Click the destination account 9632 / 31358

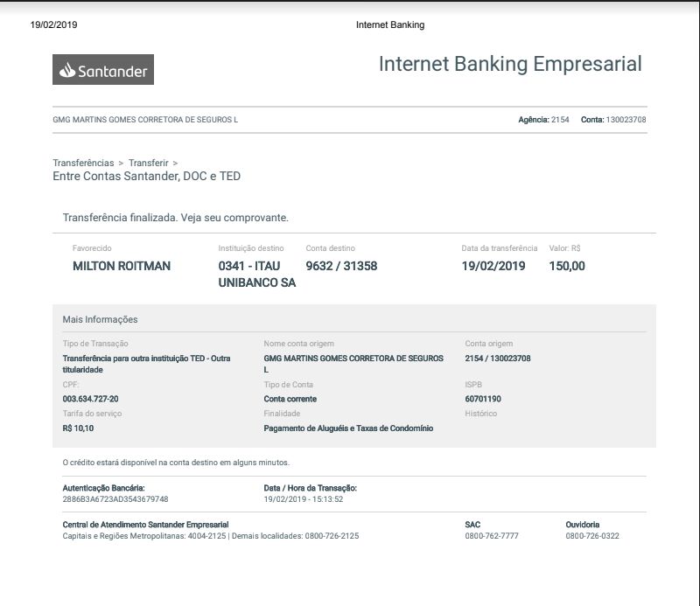click(341, 266)
